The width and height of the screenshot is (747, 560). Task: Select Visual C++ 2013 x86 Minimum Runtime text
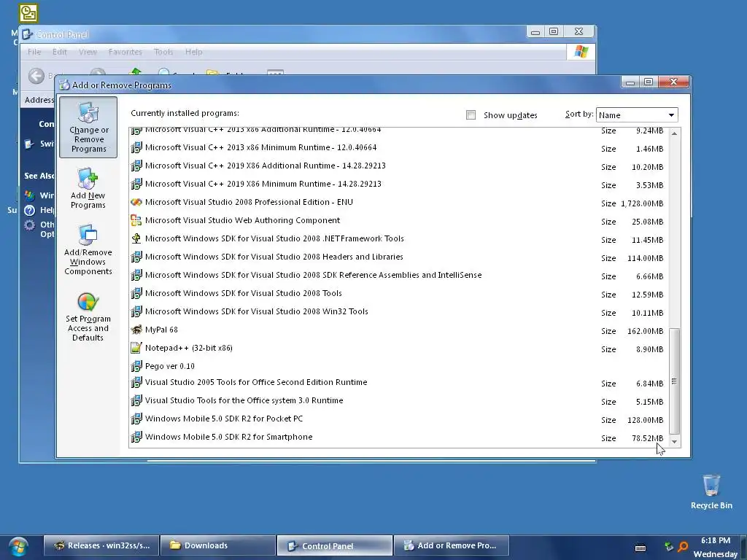click(260, 147)
